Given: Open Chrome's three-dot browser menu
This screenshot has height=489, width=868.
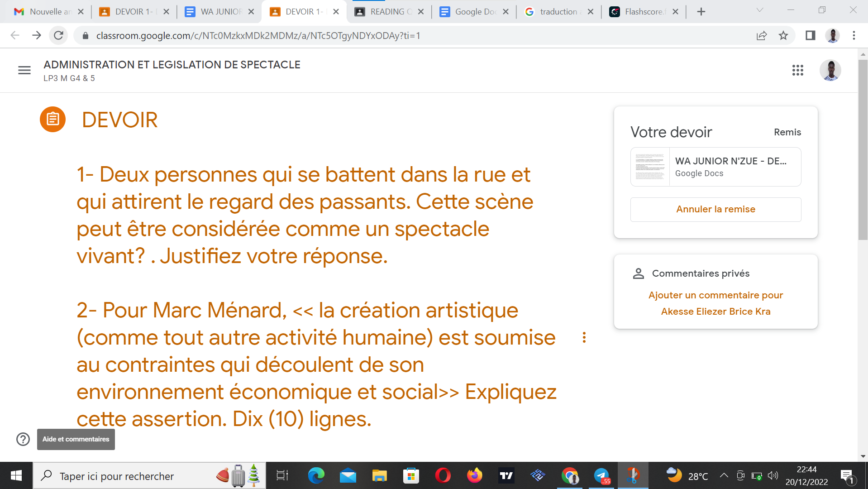Looking at the screenshot, I should (x=854, y=36).
